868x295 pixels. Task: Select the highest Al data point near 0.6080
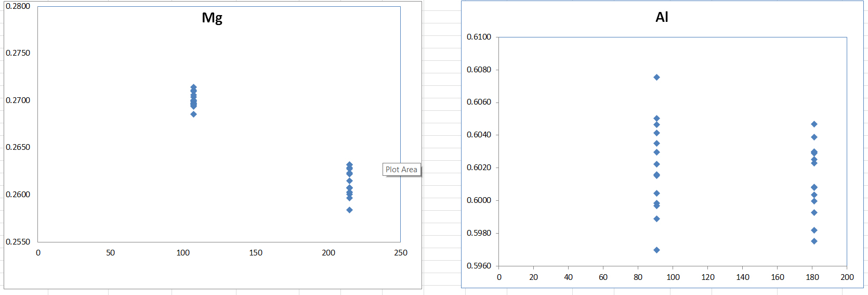tap(656, 78)
